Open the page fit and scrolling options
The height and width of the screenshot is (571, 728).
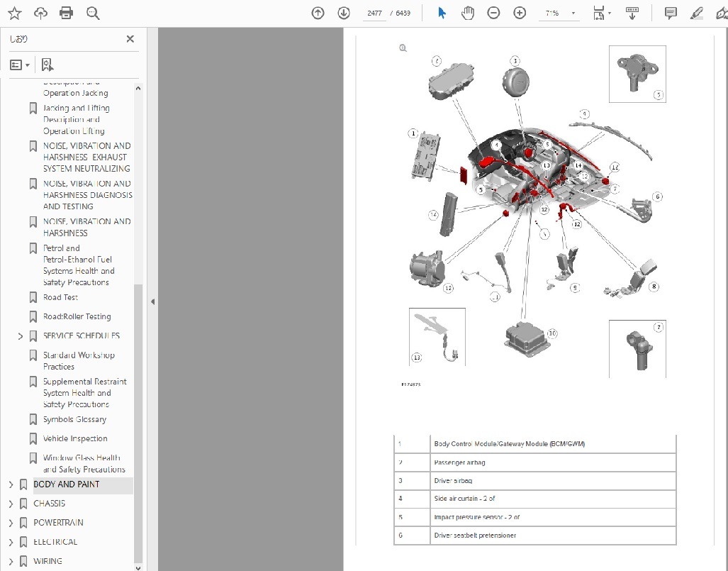[x=602, y=13]
